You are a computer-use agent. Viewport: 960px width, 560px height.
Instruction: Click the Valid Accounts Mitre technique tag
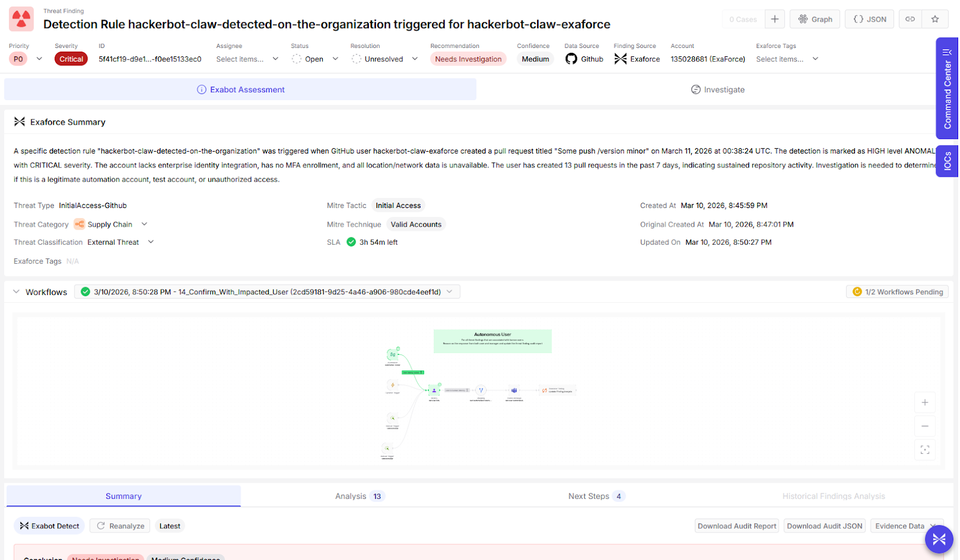(416, 224)
